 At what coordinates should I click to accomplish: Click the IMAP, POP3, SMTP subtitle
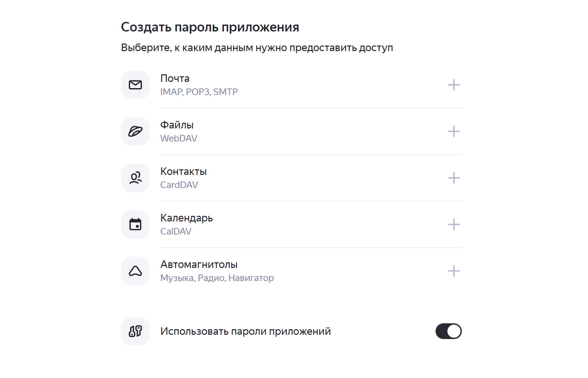tap(199, 92)
